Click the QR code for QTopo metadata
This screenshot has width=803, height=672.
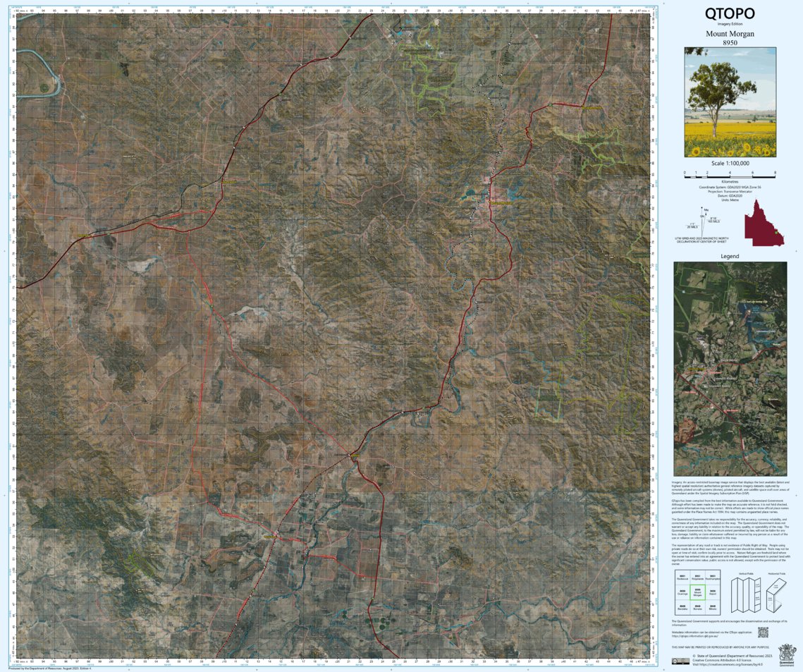click(764, 633)
